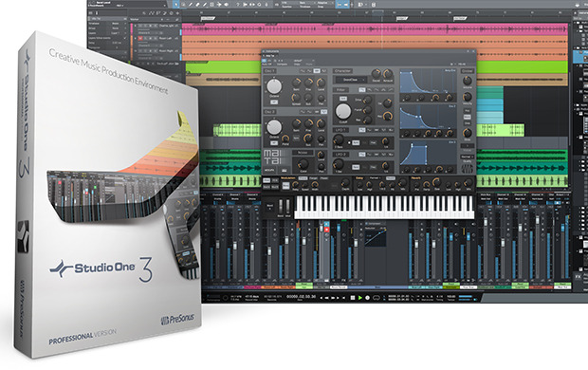Image resolution: width=588 pixels, height=370 pixels.
Task: Select the Arrow tool in the toolbar
Action: point(176,5)
